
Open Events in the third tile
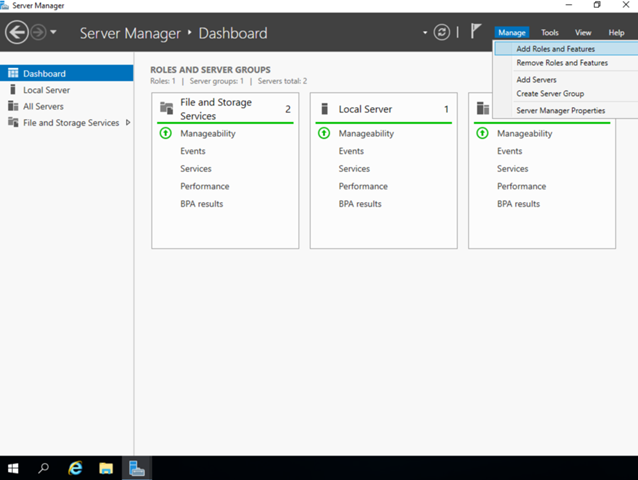tap(509, 151)
